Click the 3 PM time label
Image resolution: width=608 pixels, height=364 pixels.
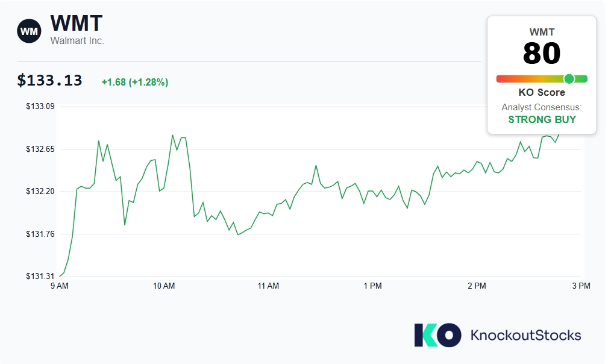pos(581,286)
